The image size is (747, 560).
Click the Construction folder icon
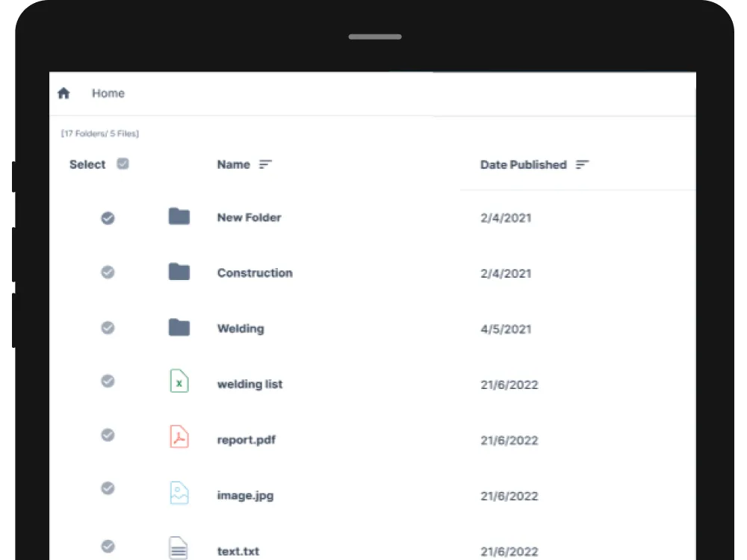click(179, 272)
